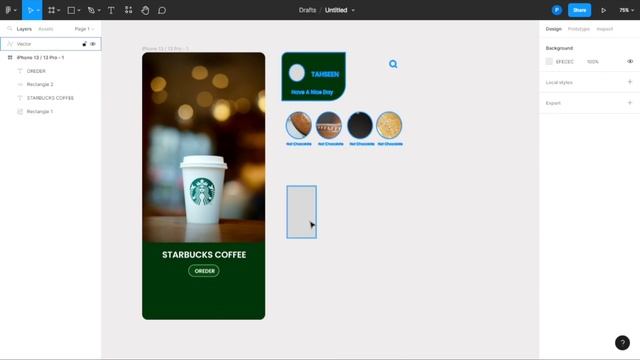
Task: Select the profile avatar circle
Action: click(297, 73)
